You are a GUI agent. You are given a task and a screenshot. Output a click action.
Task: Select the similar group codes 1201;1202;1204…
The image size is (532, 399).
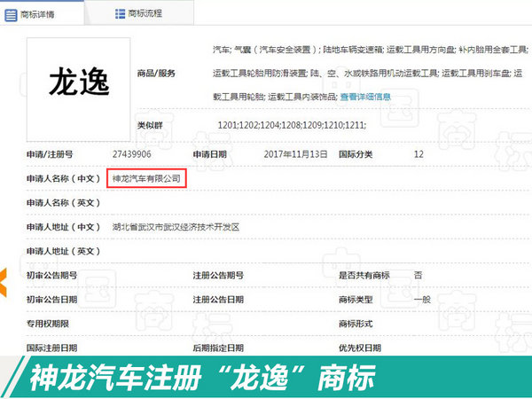coord(292,125)
